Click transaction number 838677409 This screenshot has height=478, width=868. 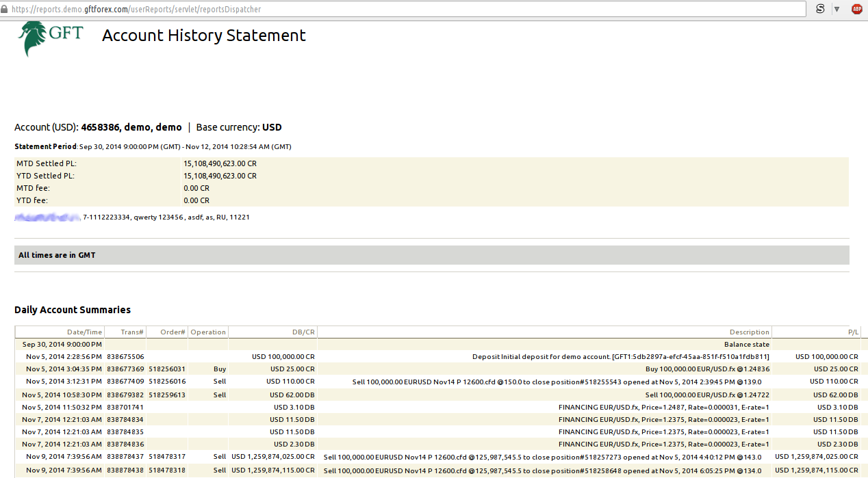125,382
